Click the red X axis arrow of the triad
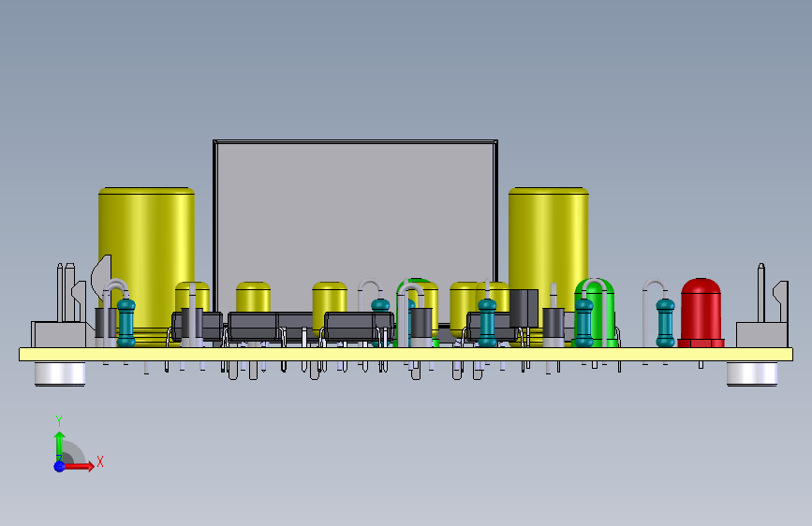 click(x=78, y=466)
